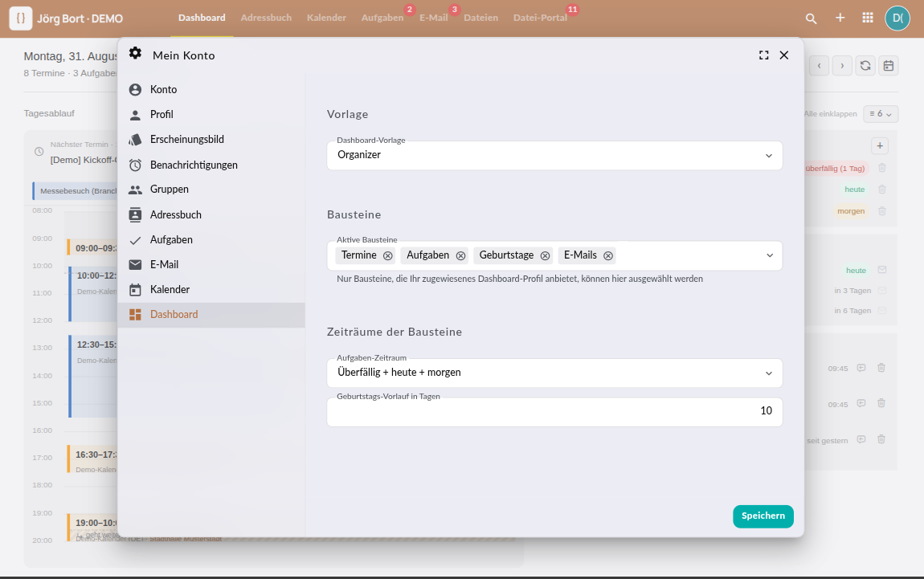Remove the E-Mails chip from active Bausteine
This screenshot has width=924, height=579.
608,255
